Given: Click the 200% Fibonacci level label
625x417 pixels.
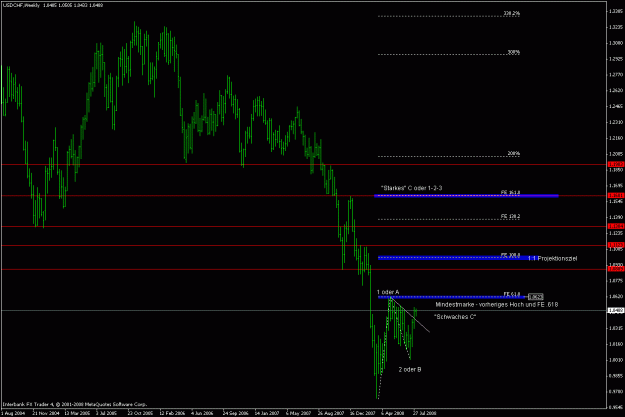Looking at the screenshot, I should (x=513, y=153).
